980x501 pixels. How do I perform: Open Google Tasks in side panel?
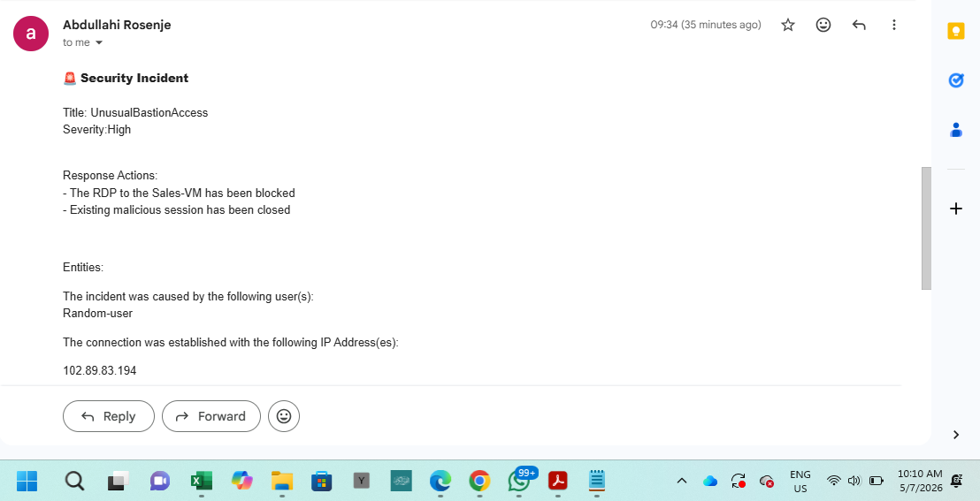click(955, 80)
